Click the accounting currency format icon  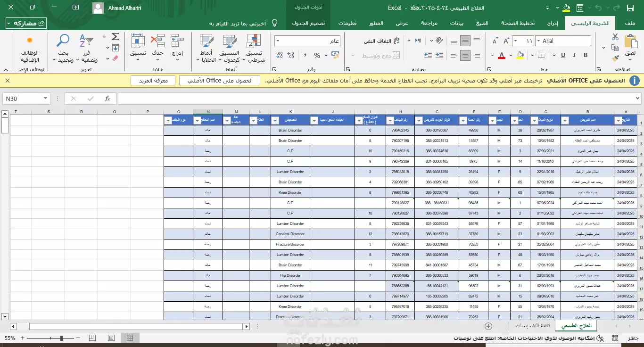[x=335, y=56]
